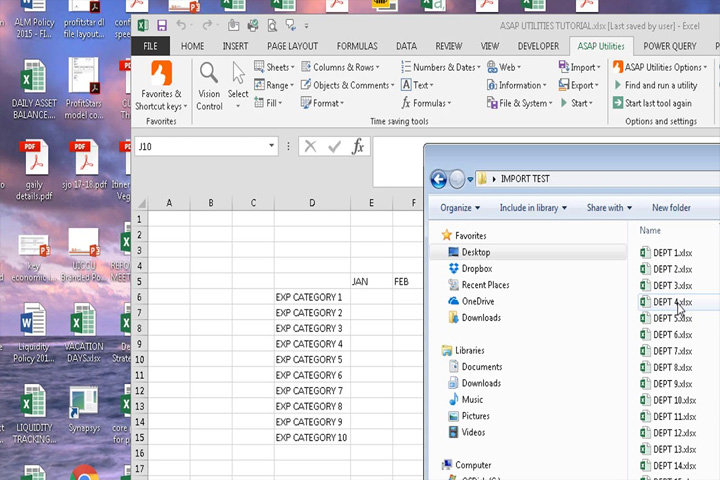This screenshot has width=720, height=480.
Task: Open the ASAP Formulas dropdown
Action: (426, 103)
